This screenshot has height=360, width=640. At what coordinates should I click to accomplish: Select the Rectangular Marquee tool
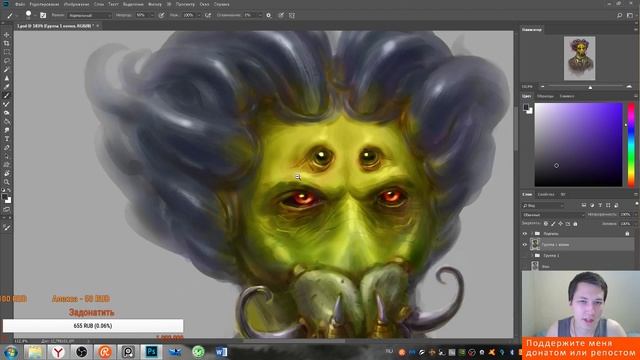7,52
